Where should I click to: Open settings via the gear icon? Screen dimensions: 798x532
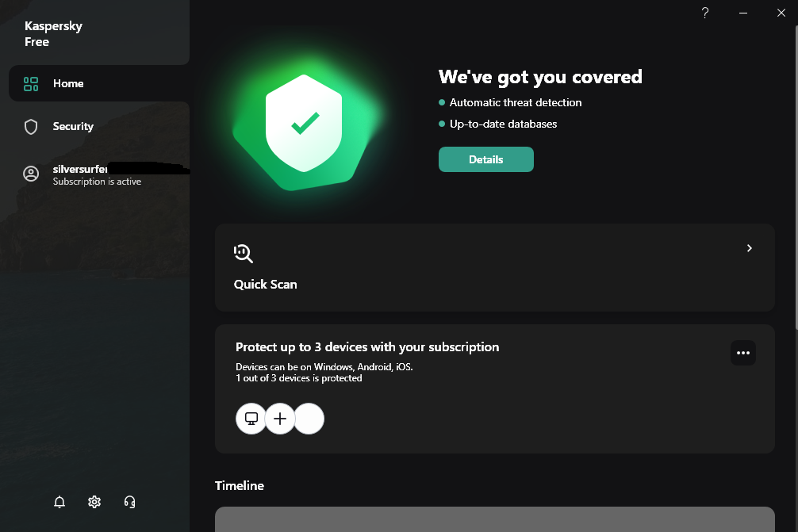point(94,502)
